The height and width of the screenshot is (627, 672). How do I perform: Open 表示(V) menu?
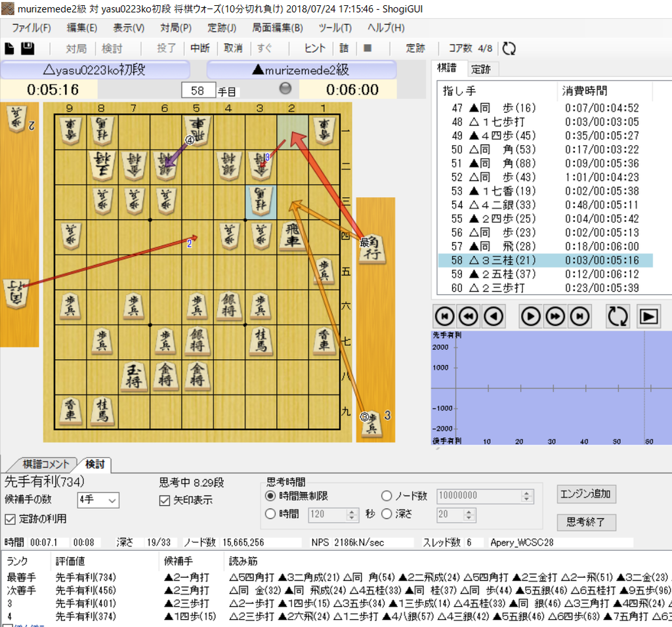[129, 28]
